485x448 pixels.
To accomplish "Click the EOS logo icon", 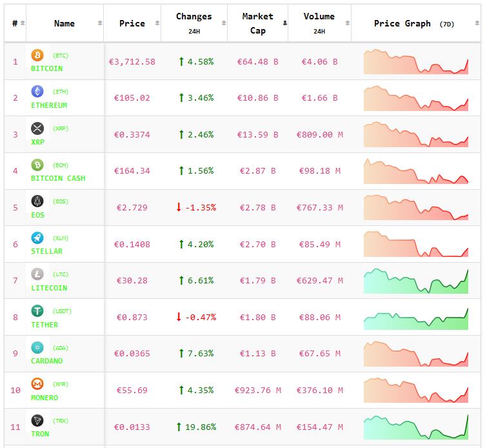I will coord(37,201).
